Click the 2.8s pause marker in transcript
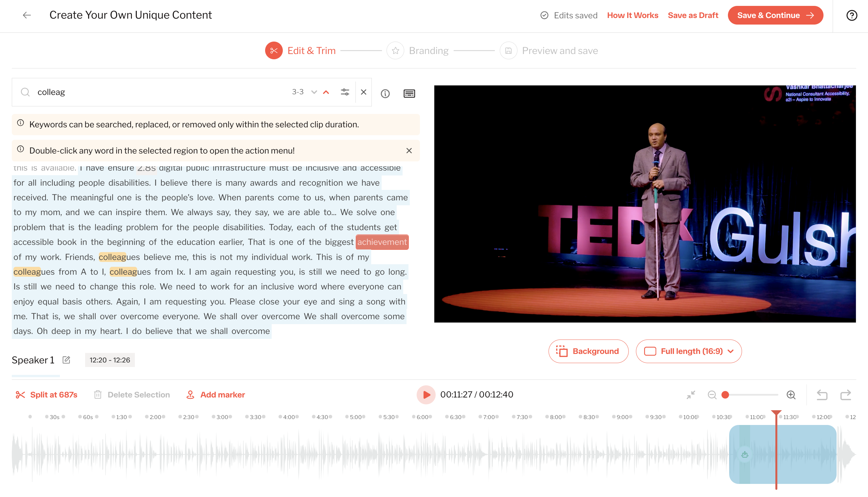 pyautogui.click(x=146, y=168)
